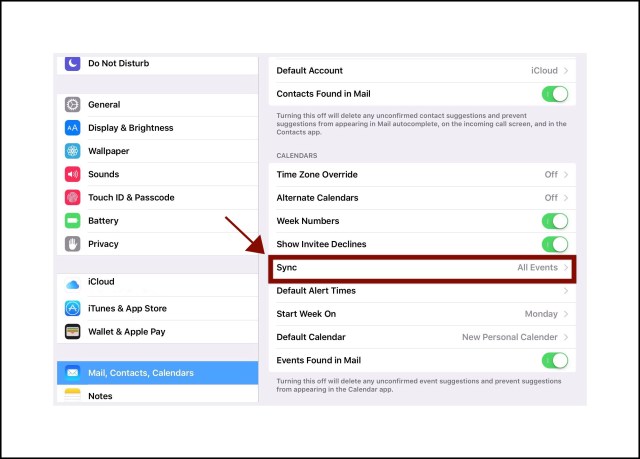Screen dimensions: 640x459
Task: Tap the Week Numbers label
Action: (x=308, y=221)
